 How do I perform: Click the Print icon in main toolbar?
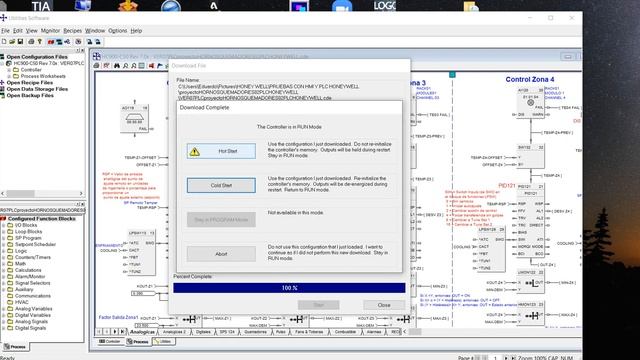31,42
